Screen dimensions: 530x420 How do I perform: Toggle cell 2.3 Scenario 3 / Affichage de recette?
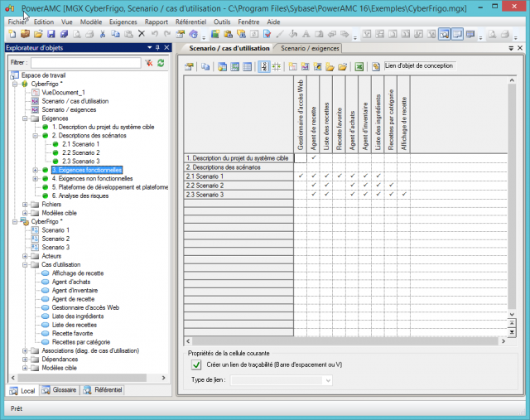pyautogui.click(x=404, y=195)
